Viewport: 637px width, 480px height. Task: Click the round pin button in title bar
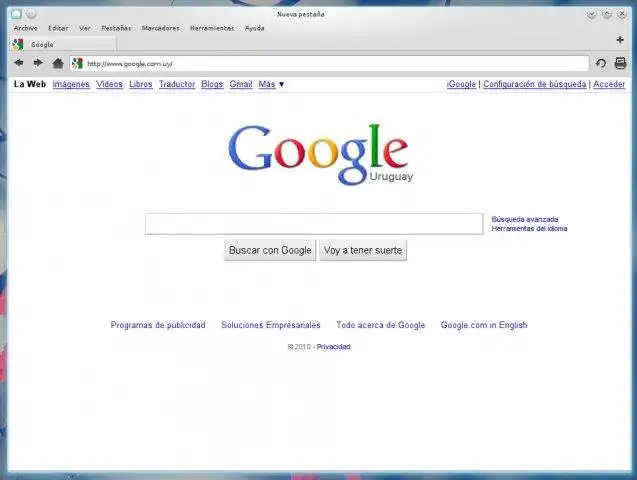(x=31, y=14)
